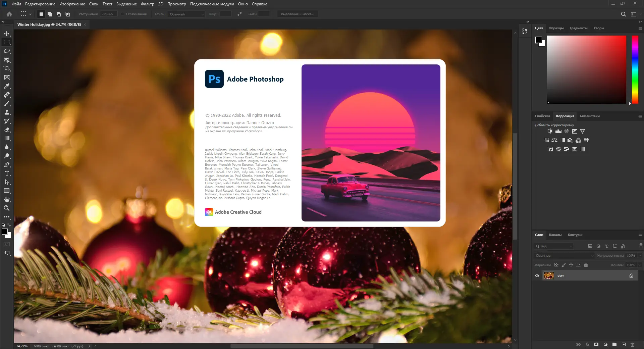Enable Subtract from selection mode
This screenshot has width=644, height=349.
pyautogui.click(x=59, y=14)
